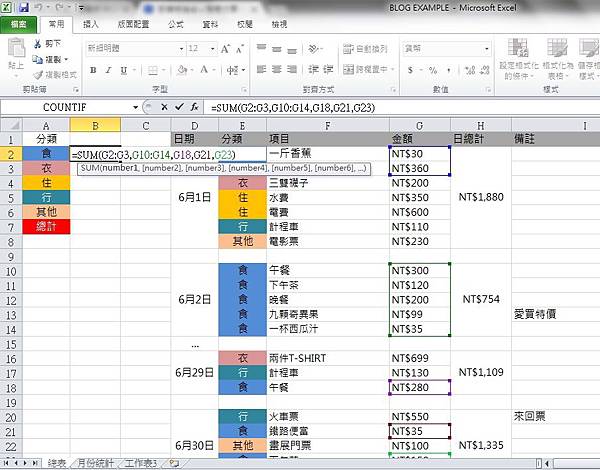Increase indent
Viewport: 600px width, 470px height.
coord(328,69)
